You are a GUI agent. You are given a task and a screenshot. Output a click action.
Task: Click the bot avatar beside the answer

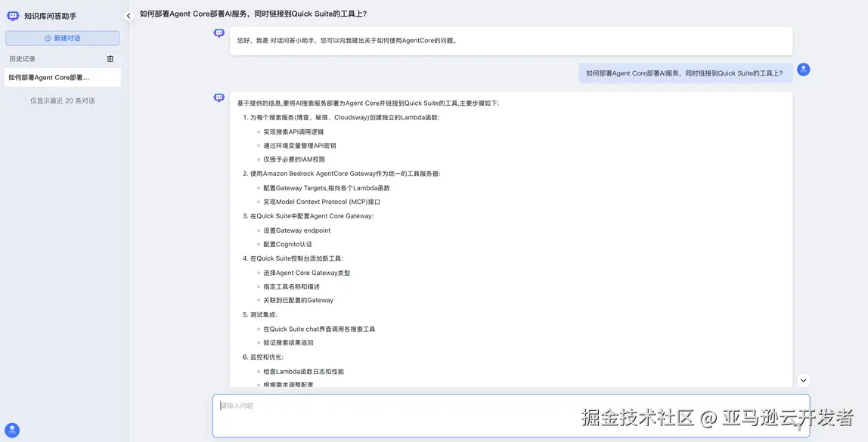[219, 98]
